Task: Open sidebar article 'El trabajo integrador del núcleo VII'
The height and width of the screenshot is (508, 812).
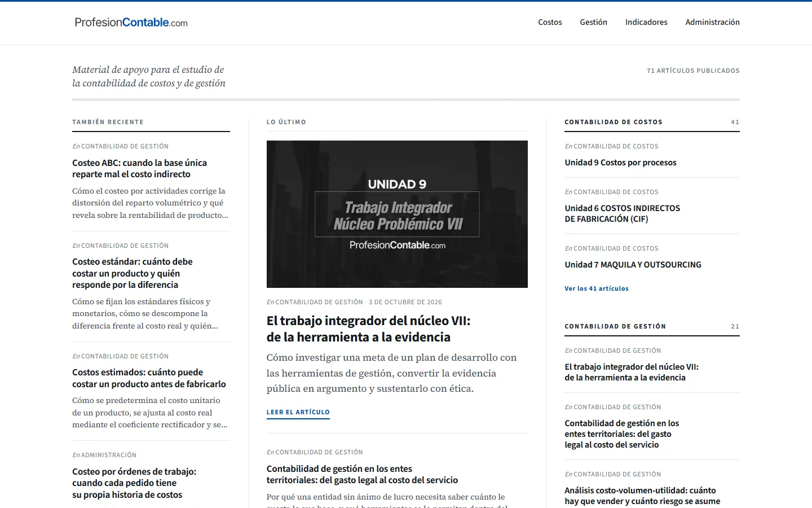Action: 632,372
